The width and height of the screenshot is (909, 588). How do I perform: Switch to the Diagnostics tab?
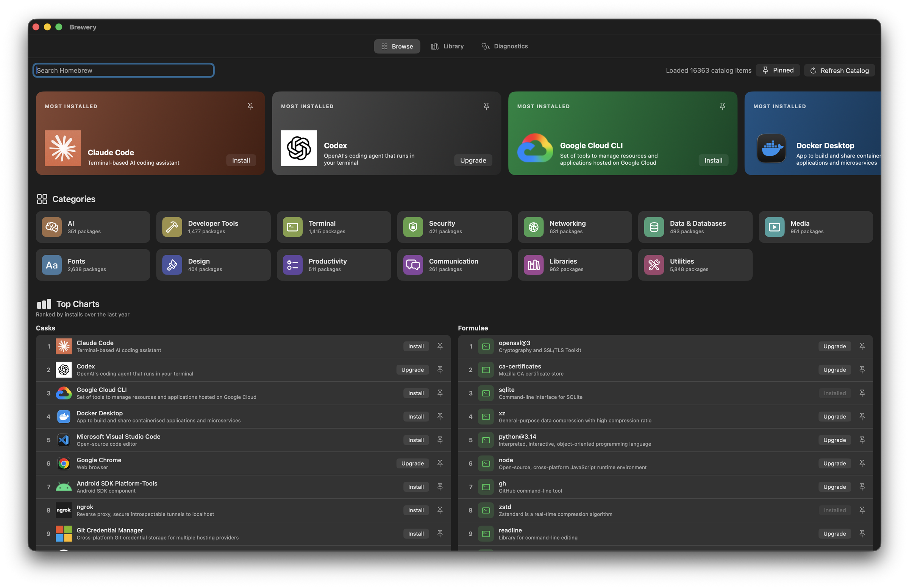[x=504, y=46]
